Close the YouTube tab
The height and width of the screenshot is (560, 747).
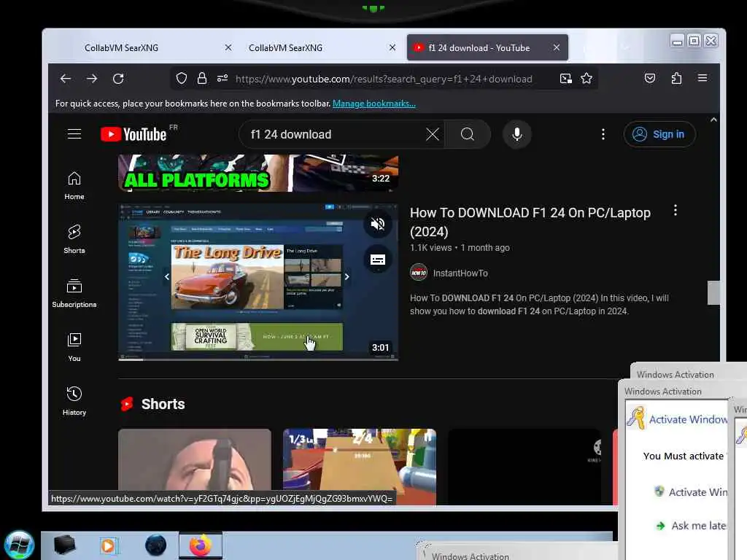557,47
